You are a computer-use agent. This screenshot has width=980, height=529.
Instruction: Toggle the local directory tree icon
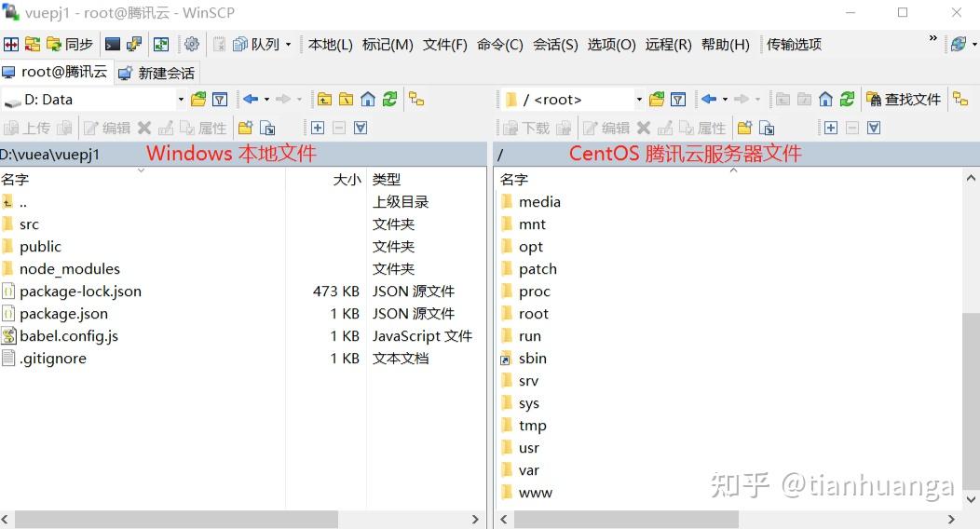416,100
